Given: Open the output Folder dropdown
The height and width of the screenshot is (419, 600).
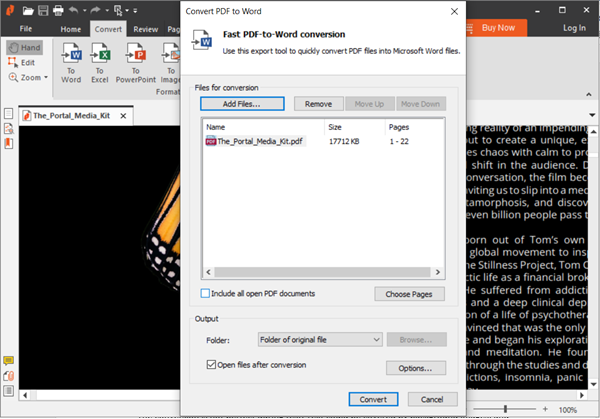Looking at the screenshot, I should click(x=320, y=339).
